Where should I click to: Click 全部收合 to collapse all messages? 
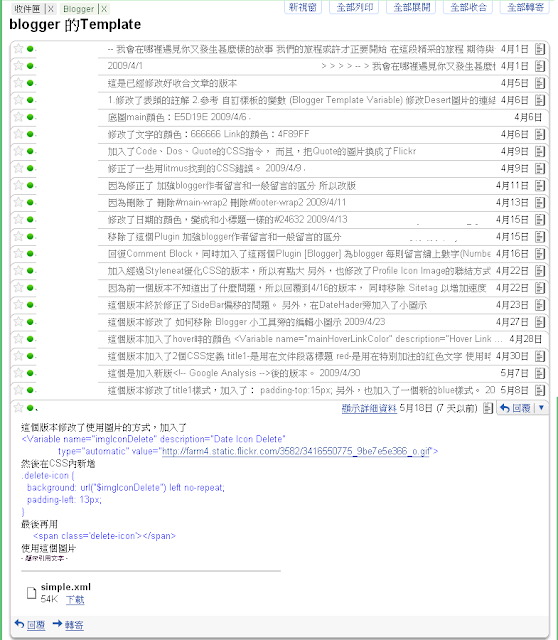point(468,7)
